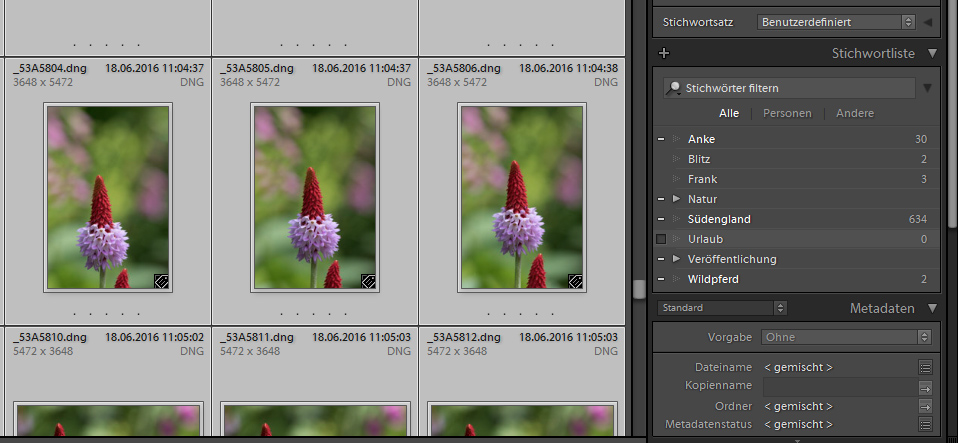Viewport: 958px width, 443px height.
Task: Select the Wildpferd keyword name
Action: point(713,279)
